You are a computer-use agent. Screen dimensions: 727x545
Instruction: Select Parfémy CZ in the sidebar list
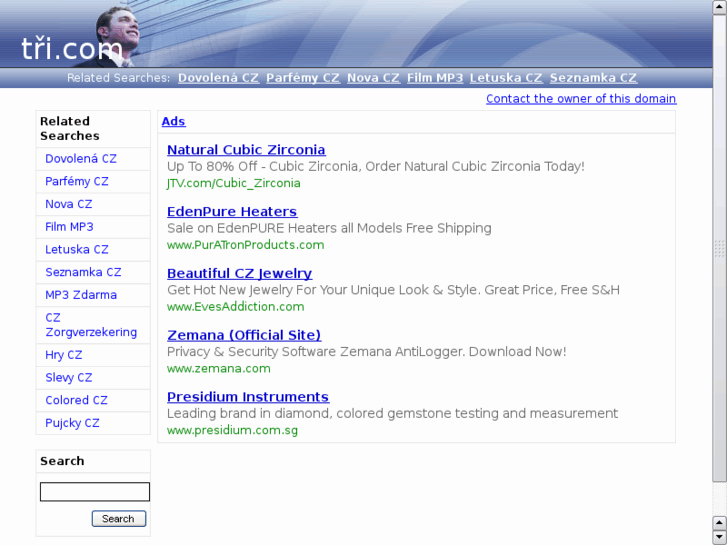[77, 181]
